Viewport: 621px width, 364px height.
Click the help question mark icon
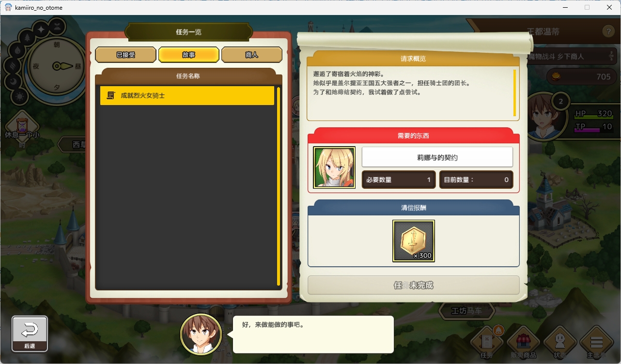tap(608, 32)
